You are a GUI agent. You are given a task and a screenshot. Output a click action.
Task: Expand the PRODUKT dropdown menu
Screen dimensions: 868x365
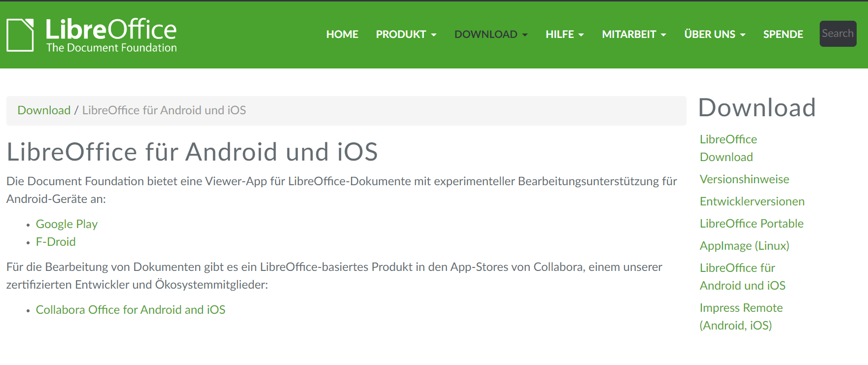pyautogui.click(x=406, y=34)
